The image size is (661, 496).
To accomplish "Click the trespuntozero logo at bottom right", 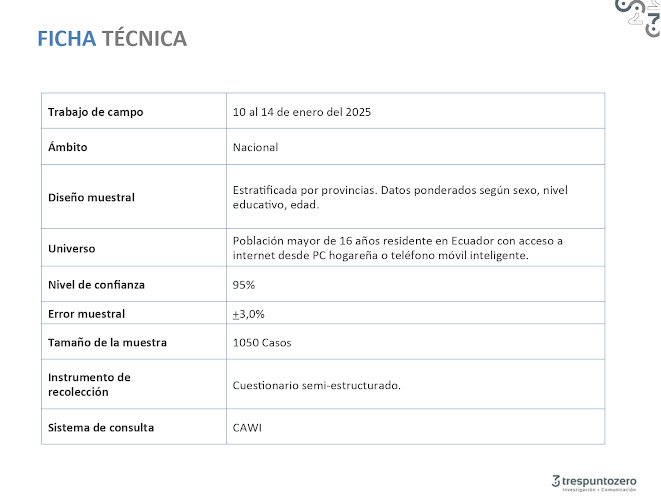I will [x=593, y=480].
